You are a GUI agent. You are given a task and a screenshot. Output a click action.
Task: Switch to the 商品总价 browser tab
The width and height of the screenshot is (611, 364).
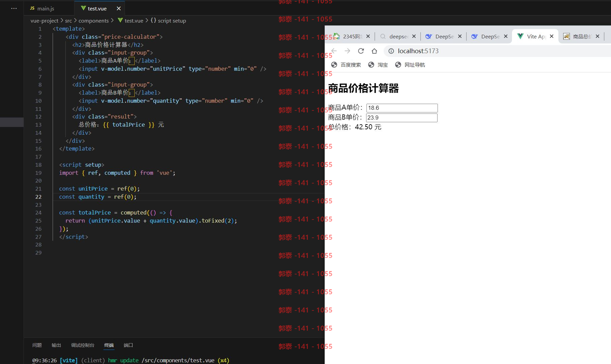click(x=582, y=36)
